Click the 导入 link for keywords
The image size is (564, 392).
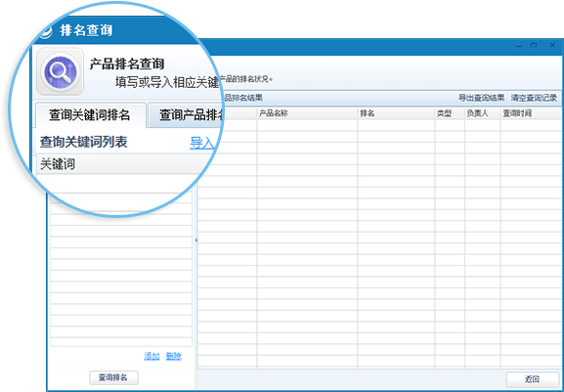[201, 143]
